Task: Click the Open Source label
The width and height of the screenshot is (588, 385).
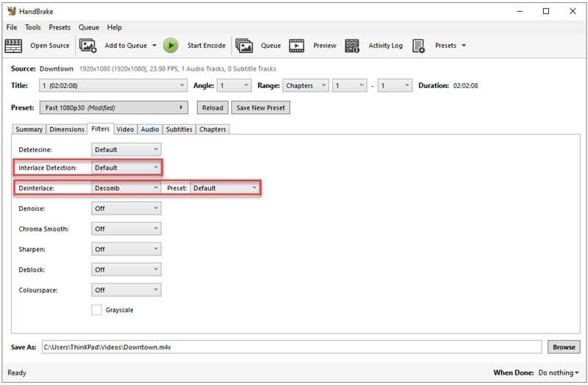Action: [50, 46]
